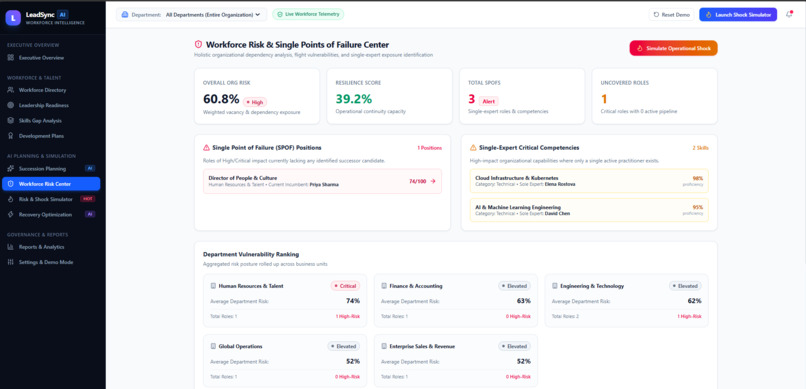Click the Risk & Shock Simulator bolt icon
Screen dimensions: 806x389
coord(11,199)
